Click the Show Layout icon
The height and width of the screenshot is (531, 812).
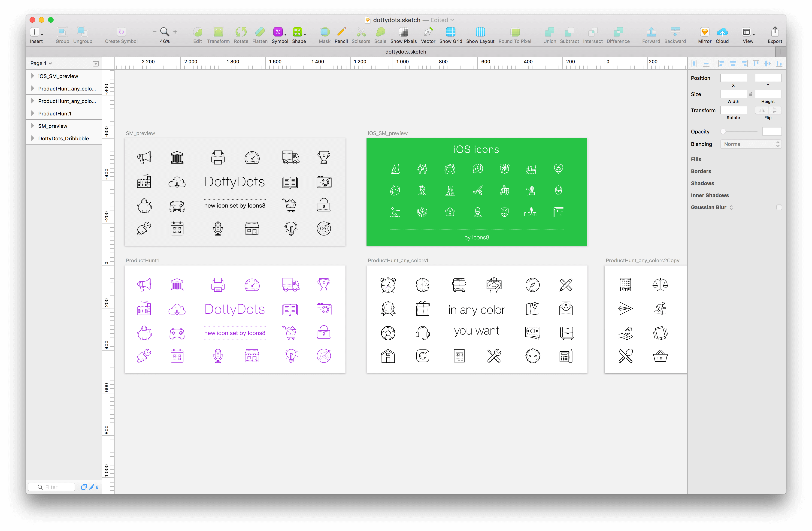coord(480,32)
